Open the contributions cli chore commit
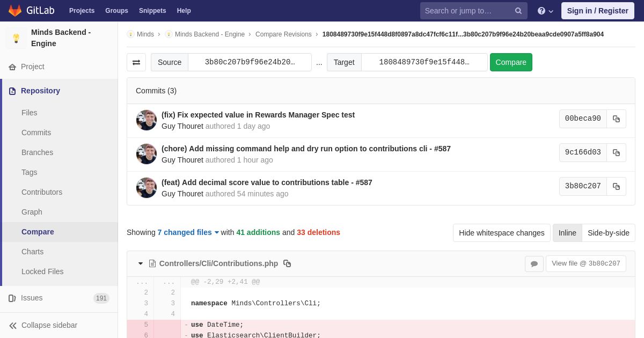 [306, 149]
